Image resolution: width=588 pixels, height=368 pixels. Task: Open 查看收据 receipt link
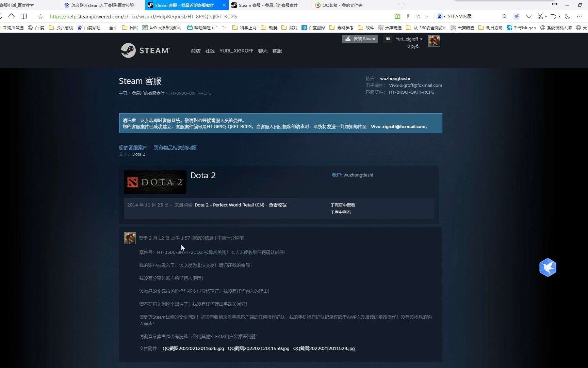click(278, 205)
